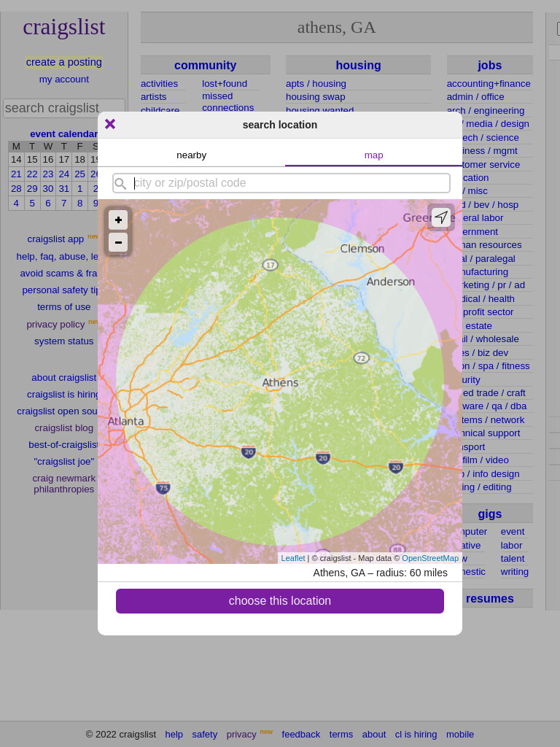The height and width of the screenshot is (747, 560).
Task: Open the event calendar heading link
Action: coord(64,134)
